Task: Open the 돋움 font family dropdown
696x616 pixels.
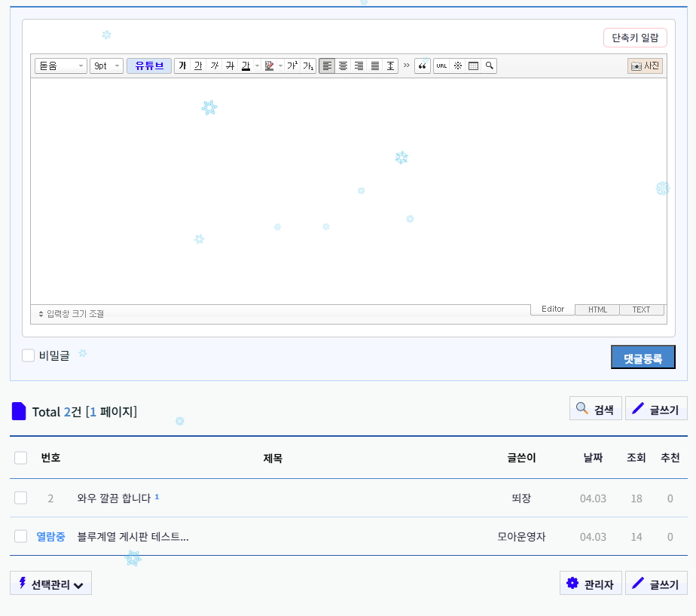Action: (x=60, y=66)
